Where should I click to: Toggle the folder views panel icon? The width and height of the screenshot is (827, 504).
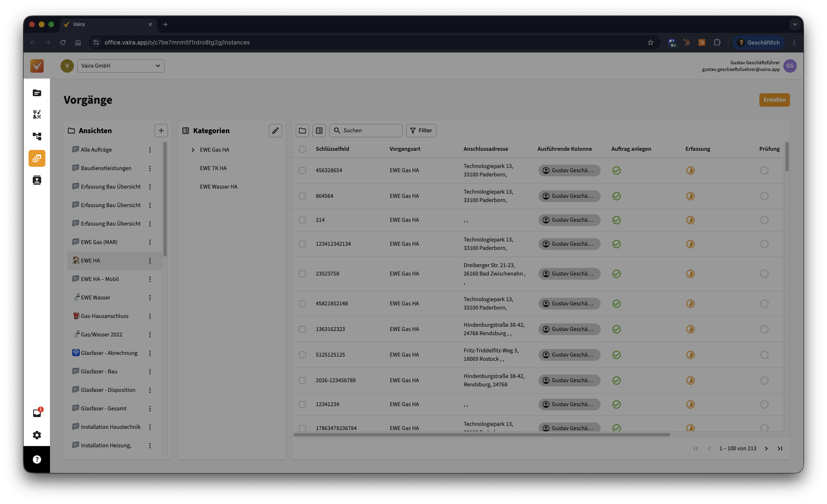pyautogui.click(x=302, y=131)
